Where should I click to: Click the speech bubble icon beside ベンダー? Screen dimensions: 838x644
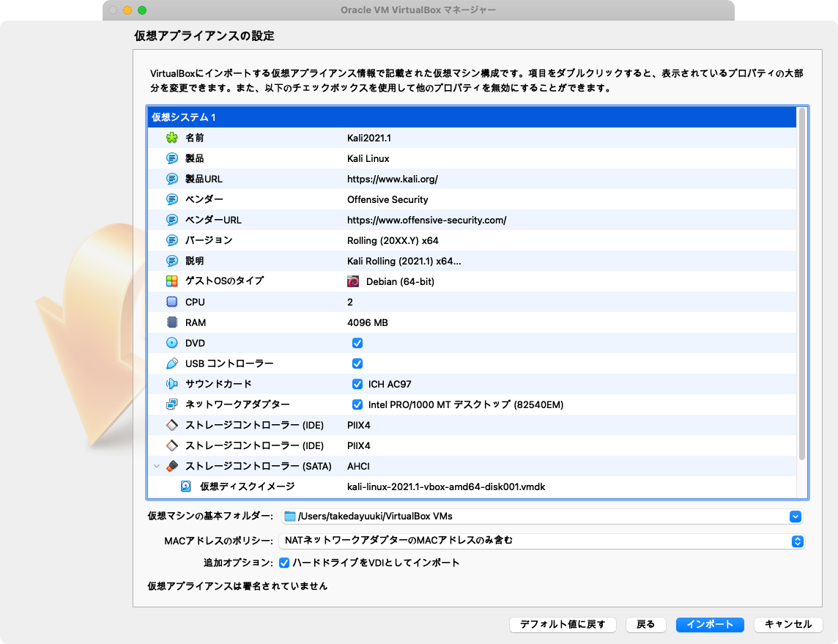[x=171, y=199]
